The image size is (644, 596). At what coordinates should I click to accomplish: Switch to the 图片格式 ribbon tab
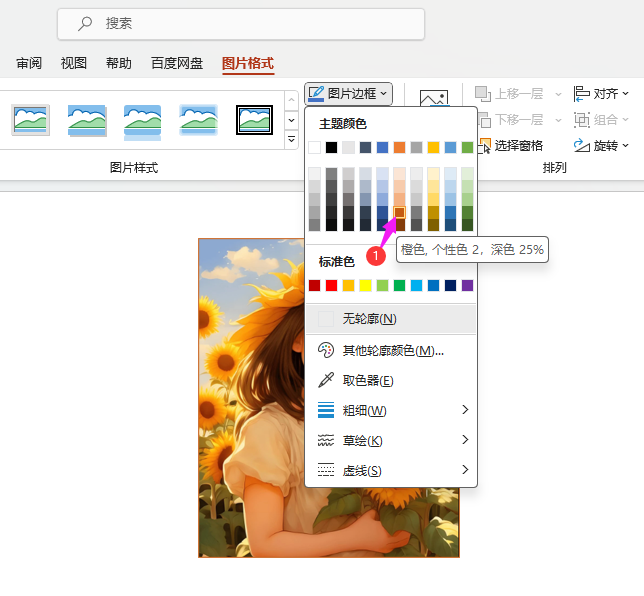click(248, 63)
